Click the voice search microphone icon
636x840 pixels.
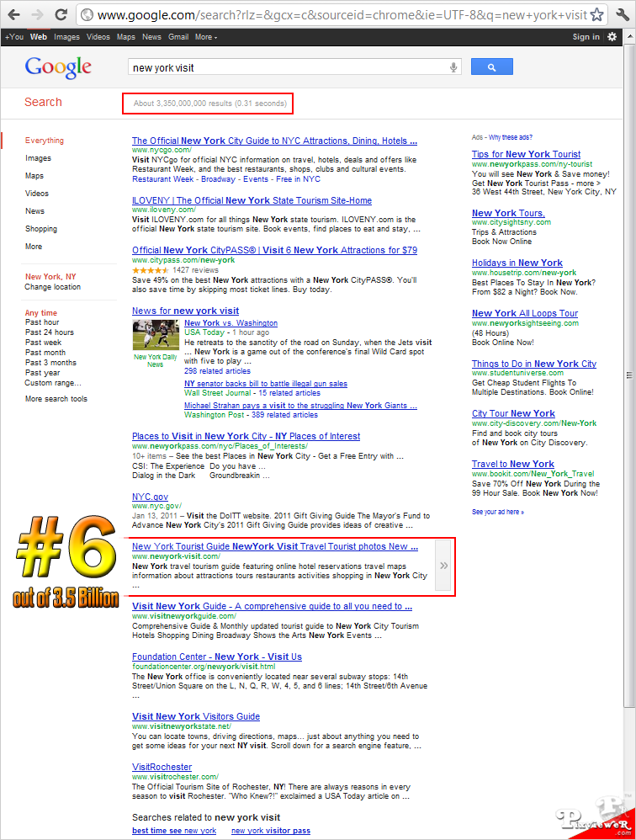454,67
